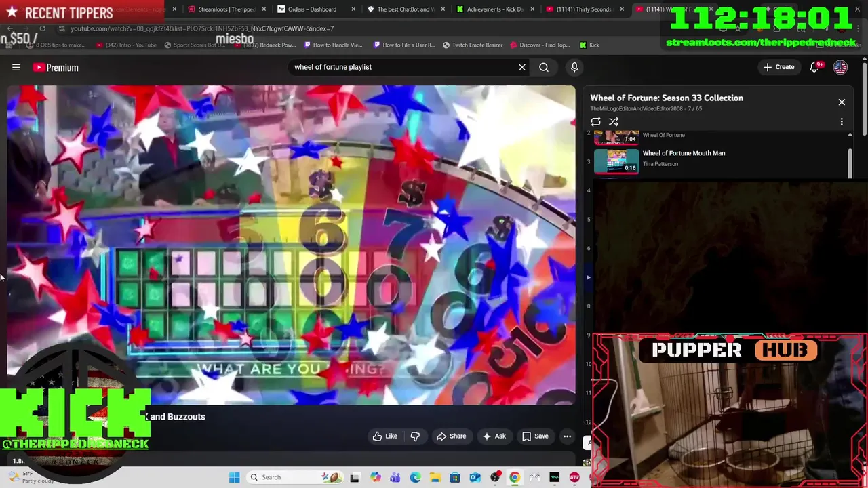Open Task View from the taskbar
The height and width of the screenshot is (488, 868).
click(354, 477)
